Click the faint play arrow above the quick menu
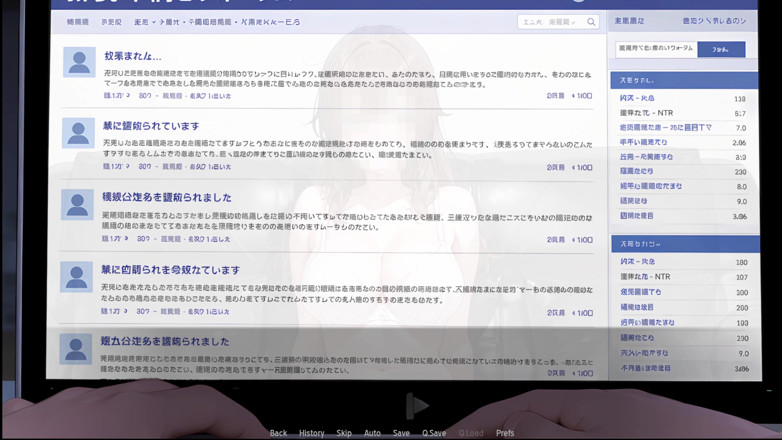 pos(417,405)
